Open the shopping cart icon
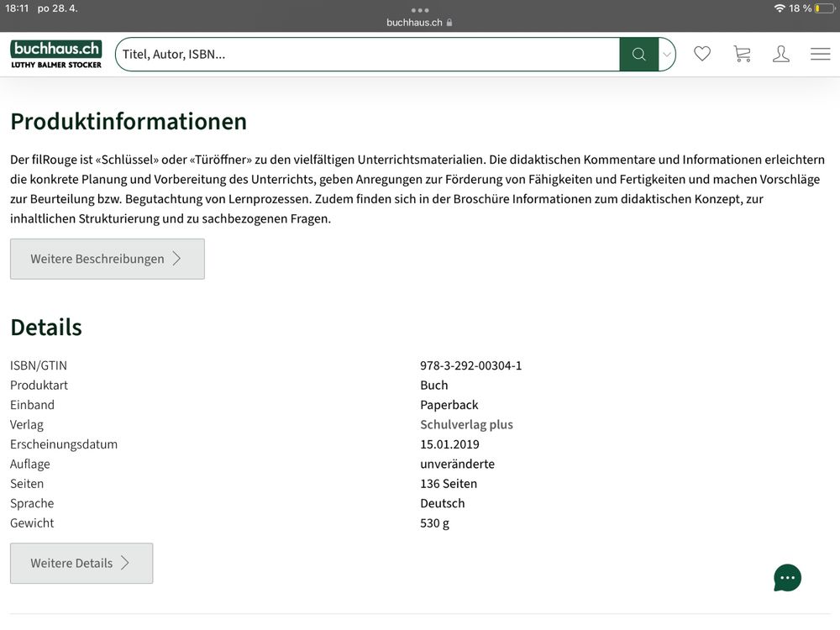The height and width of the screenshot is (630, 840). [742, 54]
